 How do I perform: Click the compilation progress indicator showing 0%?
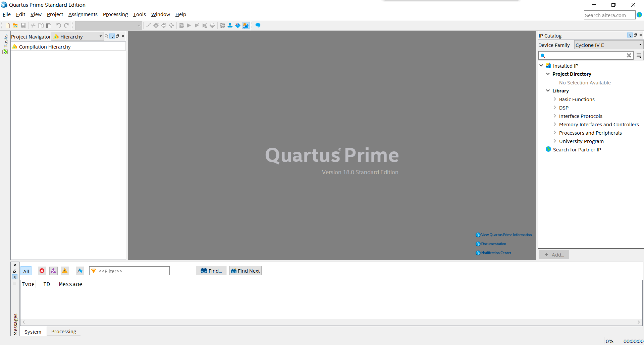pyautogui.click(x=609, y=341)
